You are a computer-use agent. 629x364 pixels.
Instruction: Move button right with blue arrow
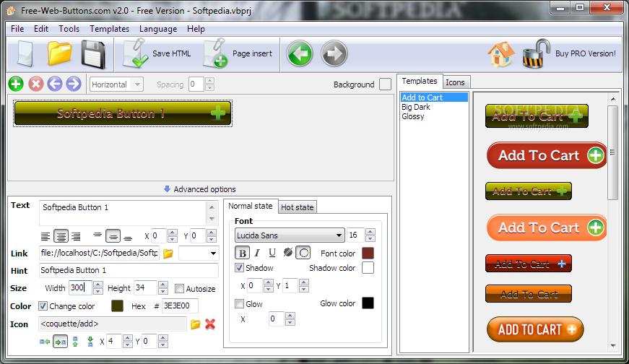(x=74, y=84)
